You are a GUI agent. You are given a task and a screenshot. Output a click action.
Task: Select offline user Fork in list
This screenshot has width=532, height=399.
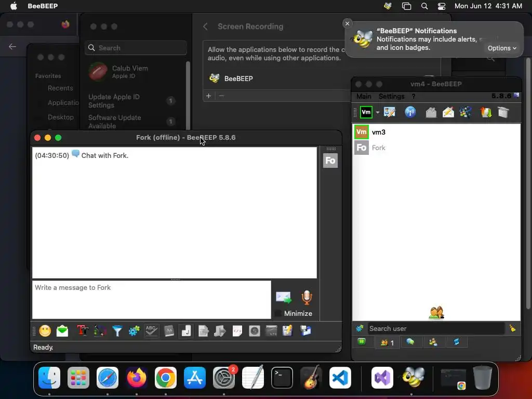[x=436, y=148]
